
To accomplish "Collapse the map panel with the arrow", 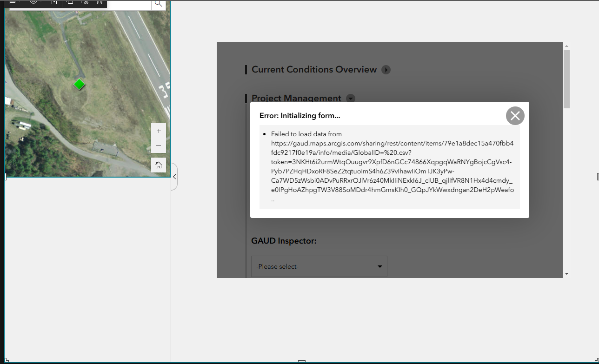I will [x=174, y=177].
